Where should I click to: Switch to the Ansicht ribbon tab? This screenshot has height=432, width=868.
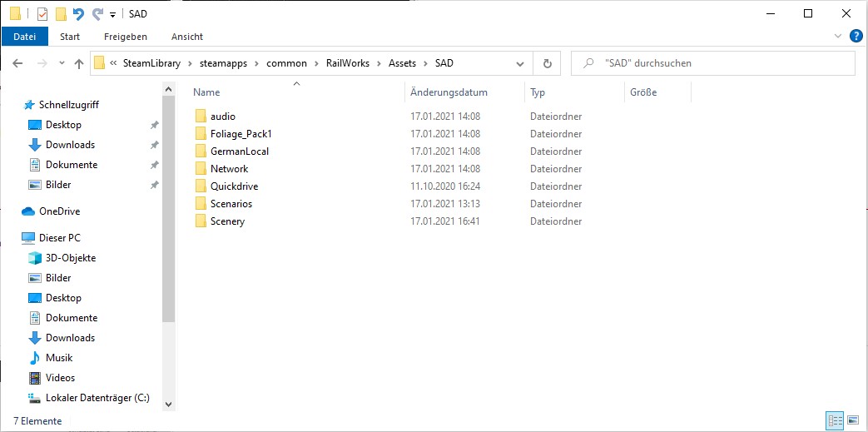[x=187, y=37]
